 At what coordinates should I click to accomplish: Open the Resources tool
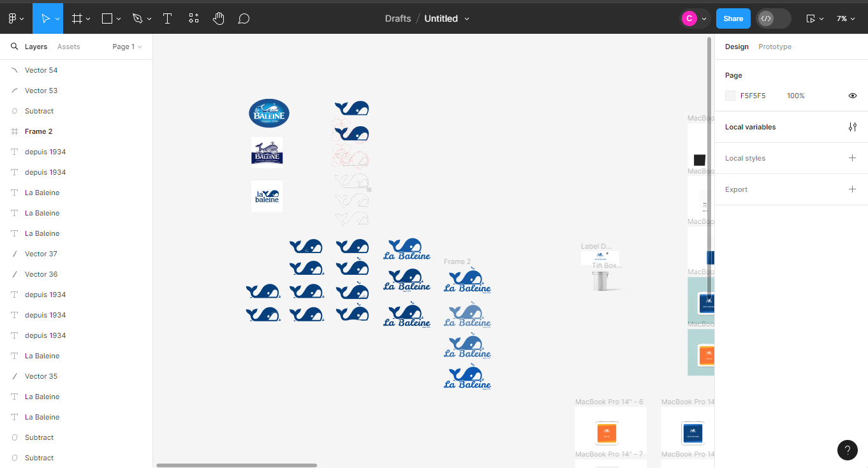tap(193, 18)
